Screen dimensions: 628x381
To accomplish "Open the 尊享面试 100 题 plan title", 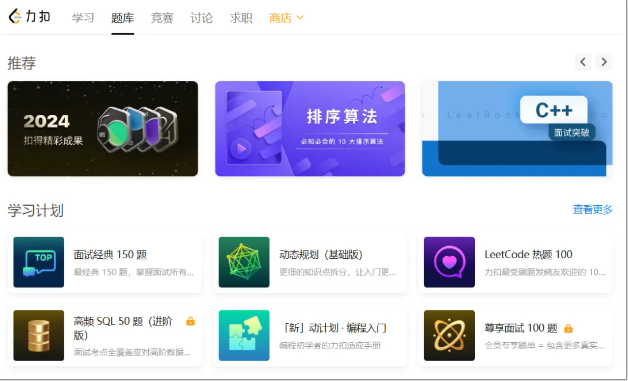I will point(521,329).
